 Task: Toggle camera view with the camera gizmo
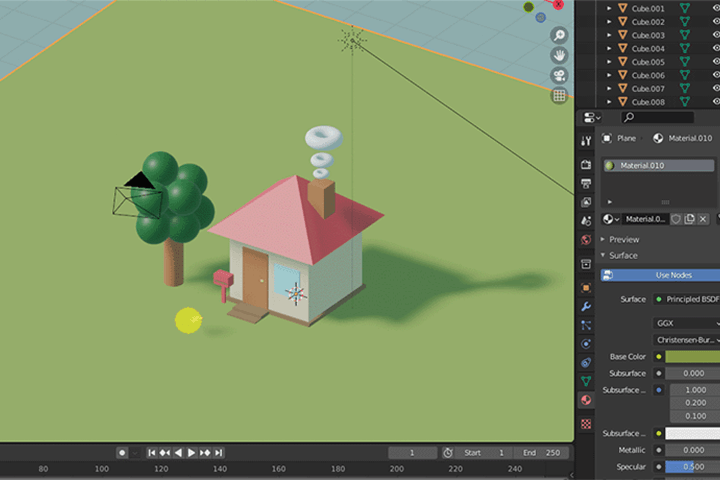559,76
